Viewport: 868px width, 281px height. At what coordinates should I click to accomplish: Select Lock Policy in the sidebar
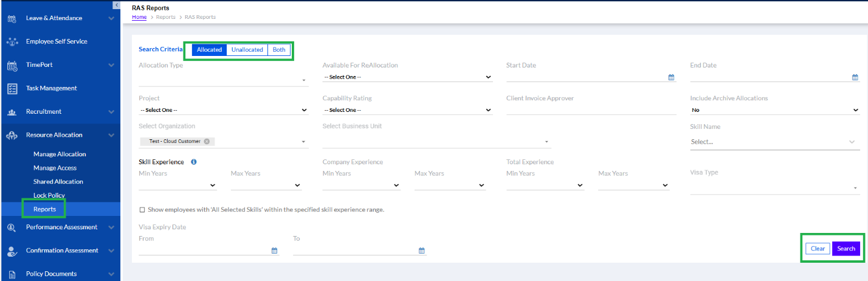[x=49, y=195]
